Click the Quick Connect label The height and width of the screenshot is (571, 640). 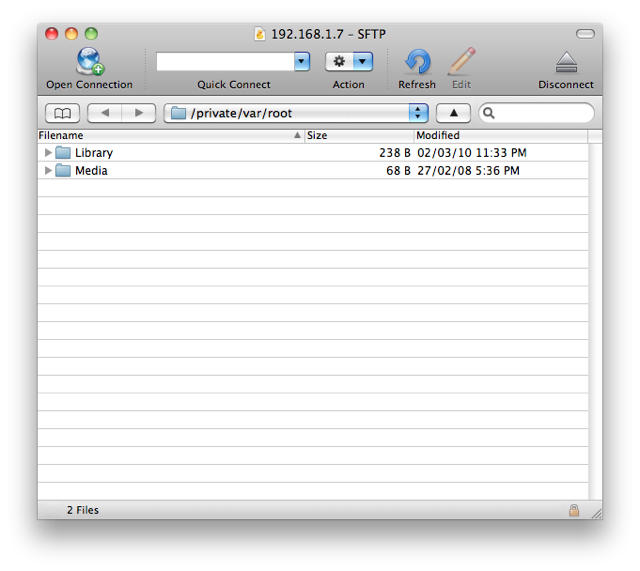[x=234, y=84]
